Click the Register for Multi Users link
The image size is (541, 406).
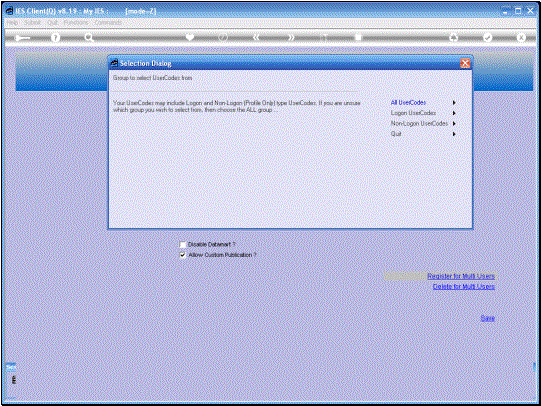pyautogui.click(x=461, y=276)
